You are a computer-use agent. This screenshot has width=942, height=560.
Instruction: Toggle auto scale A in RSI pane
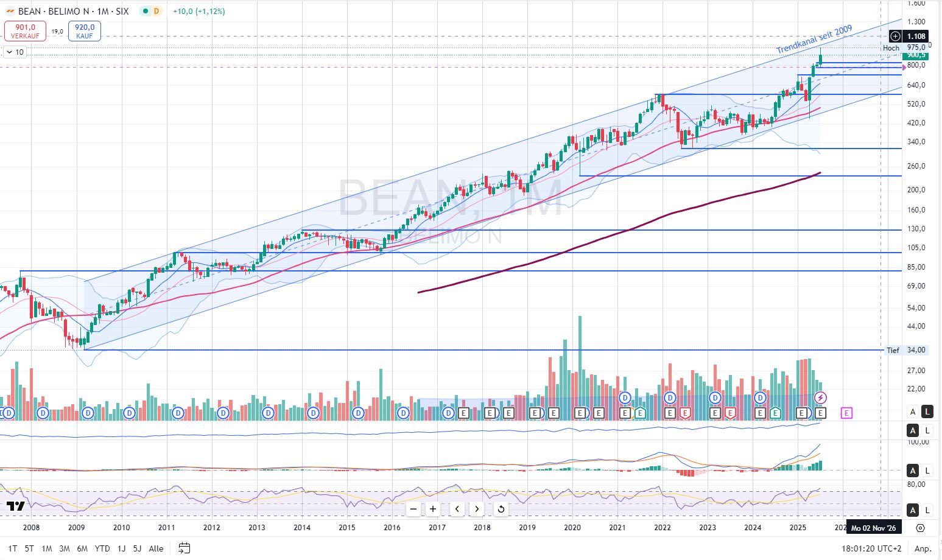point(912,510)
